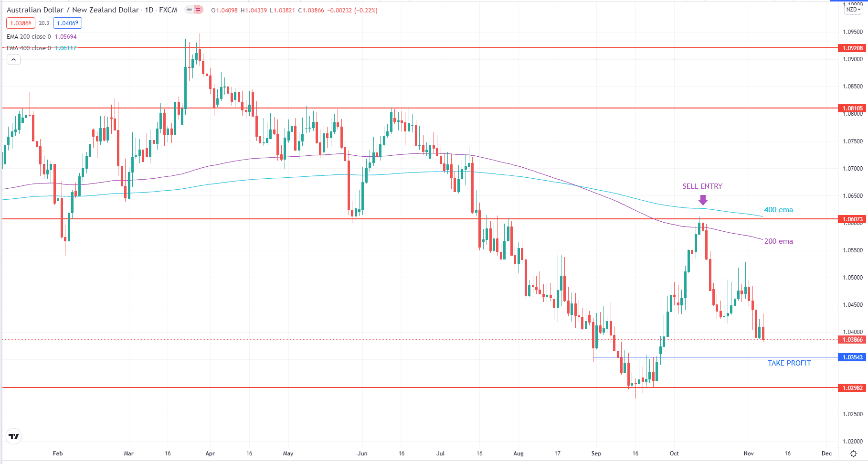Select the purple sell entry arrow marker
Image resolution: width=868 pixels, height=464 pixels.
703,200
